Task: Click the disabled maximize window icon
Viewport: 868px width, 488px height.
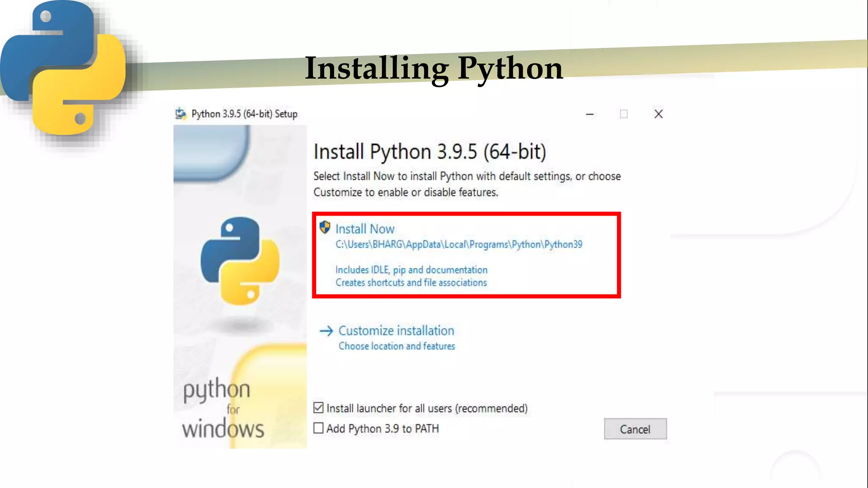Action: (x=623, y=114)
